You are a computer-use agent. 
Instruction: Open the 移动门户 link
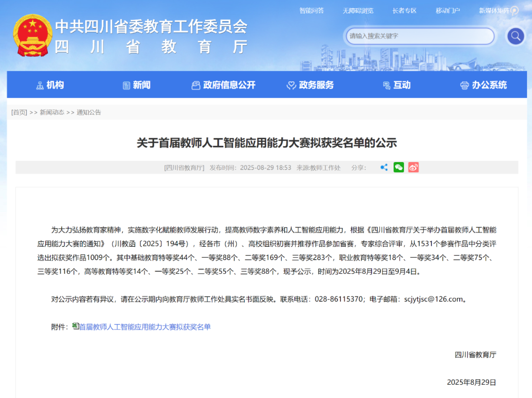pyautogui.click(x=448, y=10)
